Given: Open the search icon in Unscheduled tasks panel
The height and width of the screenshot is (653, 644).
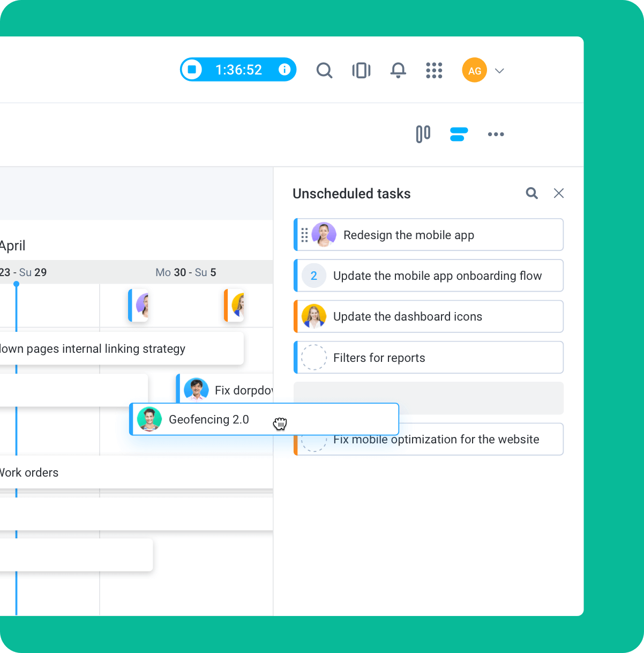Looking at the screenshot, I should tap(531, 193).
